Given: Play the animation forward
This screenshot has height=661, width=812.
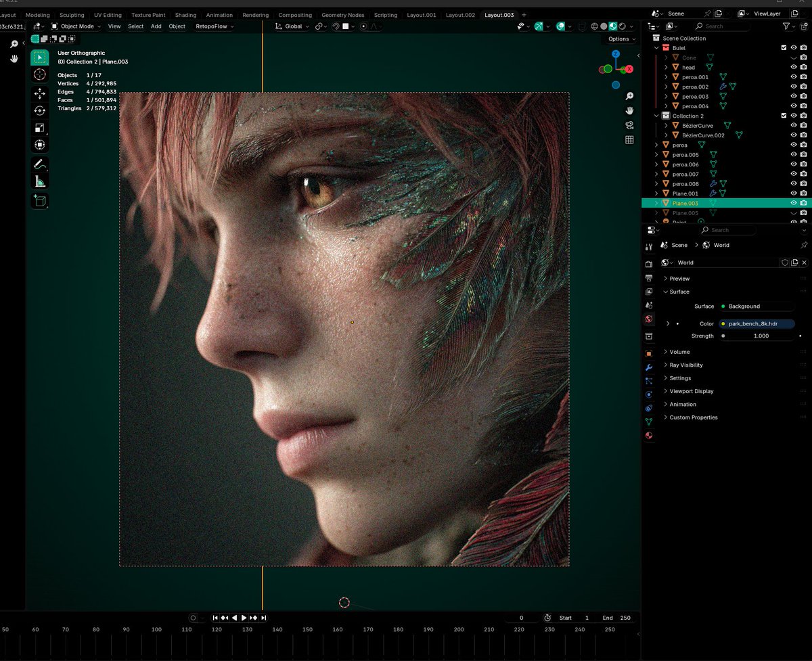Looking at the screenshot, I should click(244, 618).
